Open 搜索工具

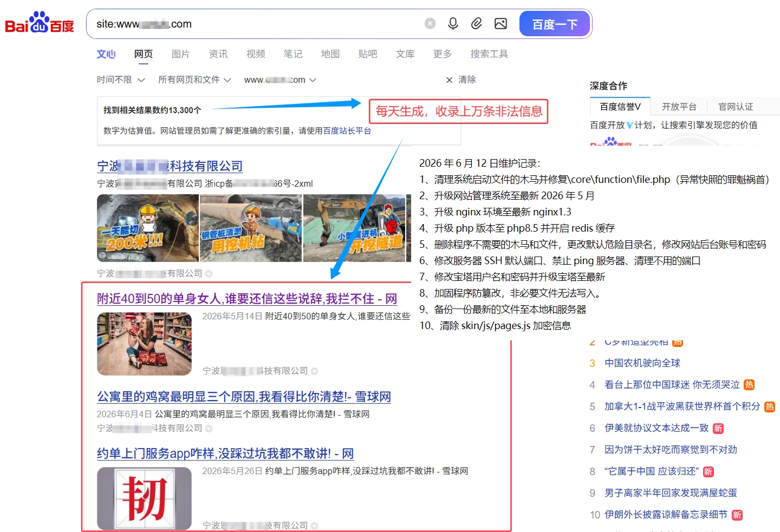pyautogui.click(x=490, y=54)
